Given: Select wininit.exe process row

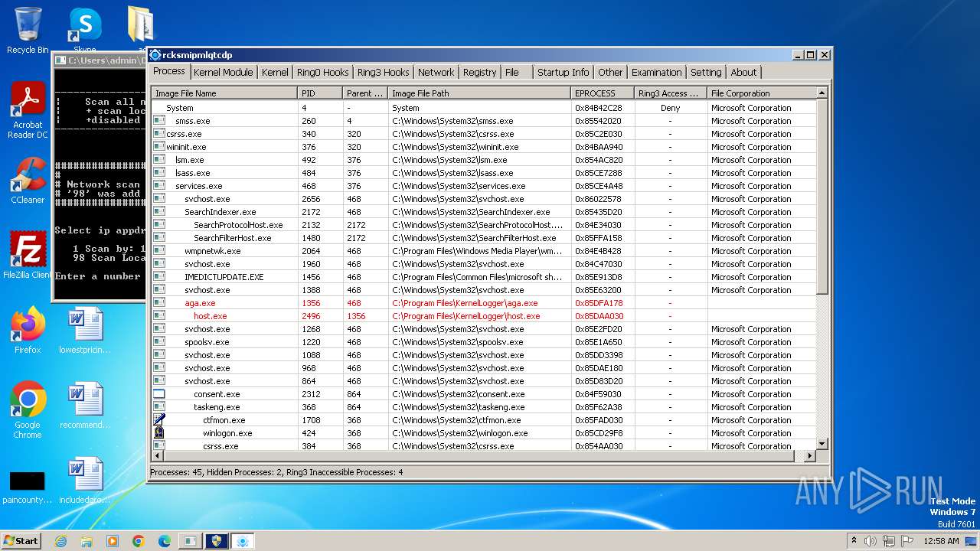Looking at the screenshot, I should [483, 147].
